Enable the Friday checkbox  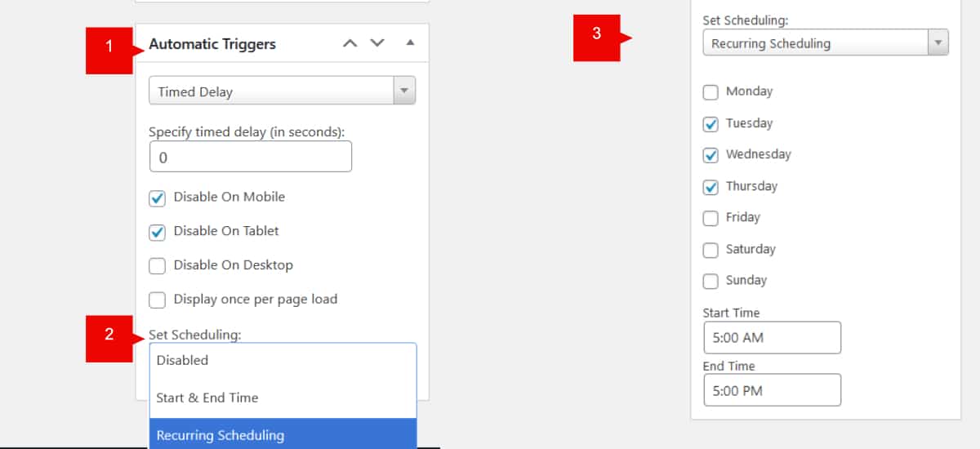[710, 219]
